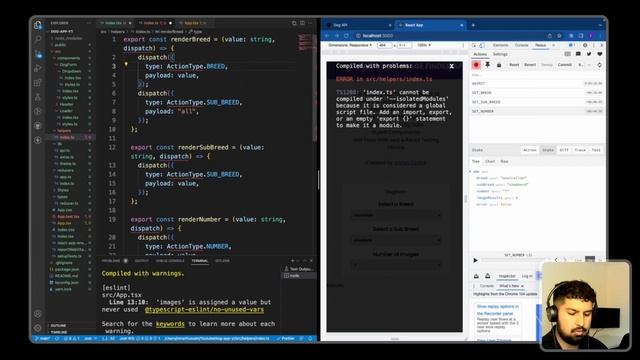
Task: Add a new terminal with the plus
Action: point(292,260)
